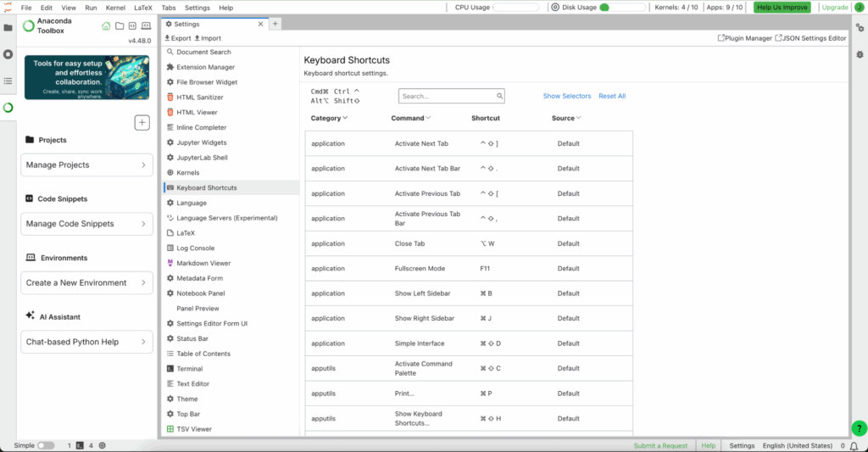
Task: Click the table of contents sidebar icon
Action: coord(8,81)
